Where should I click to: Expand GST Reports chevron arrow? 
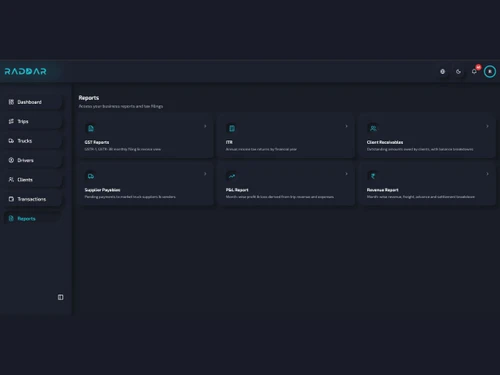[205, 126]
